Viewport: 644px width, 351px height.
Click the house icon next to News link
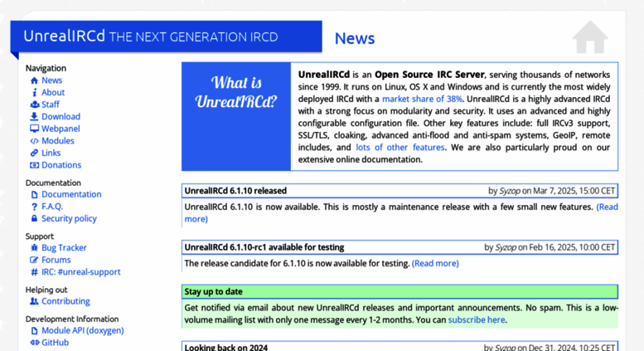(x=34, y=80)
